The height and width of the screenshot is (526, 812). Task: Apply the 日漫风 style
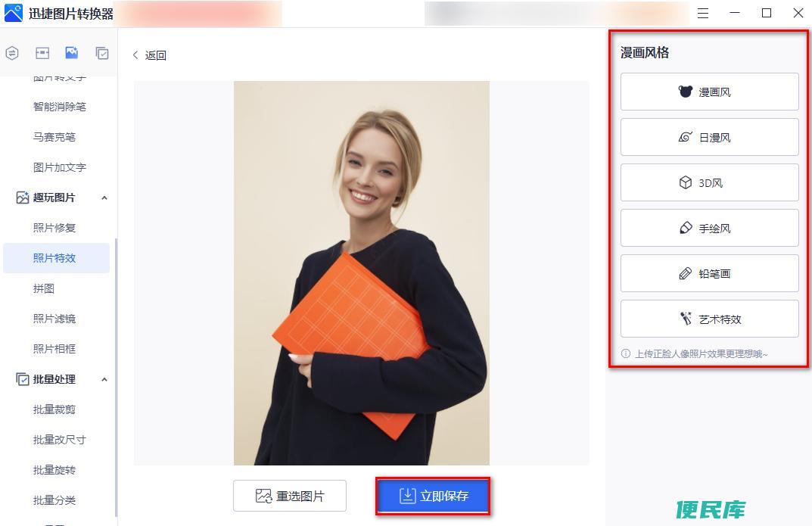[710, 137]
